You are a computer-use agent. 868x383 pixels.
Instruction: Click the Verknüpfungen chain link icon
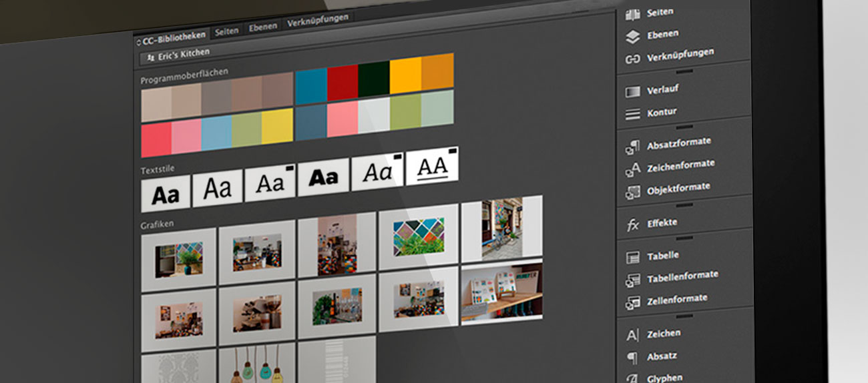click(633, 59)
